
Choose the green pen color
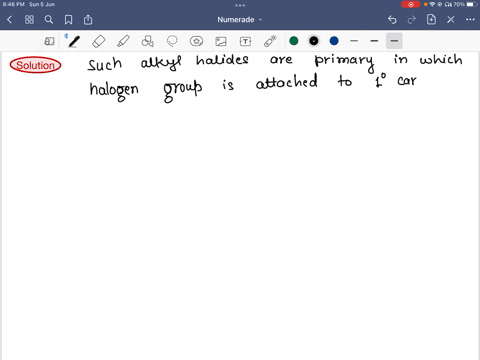coord(294,41)
